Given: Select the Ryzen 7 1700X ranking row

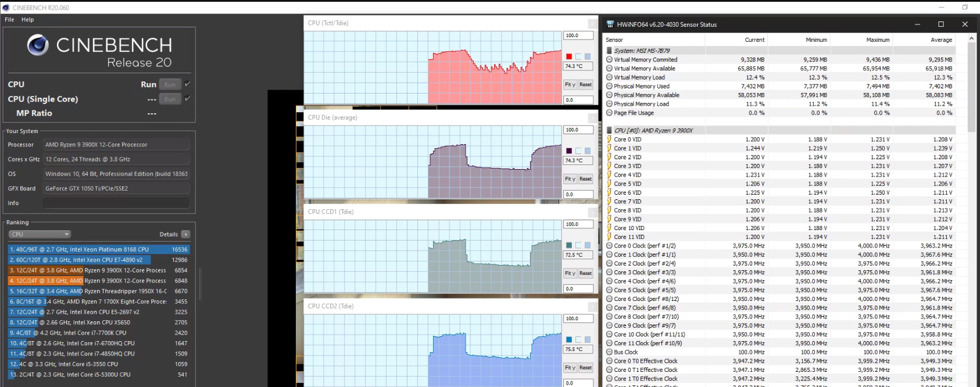Looking at the screenshot, I should 99,302.
